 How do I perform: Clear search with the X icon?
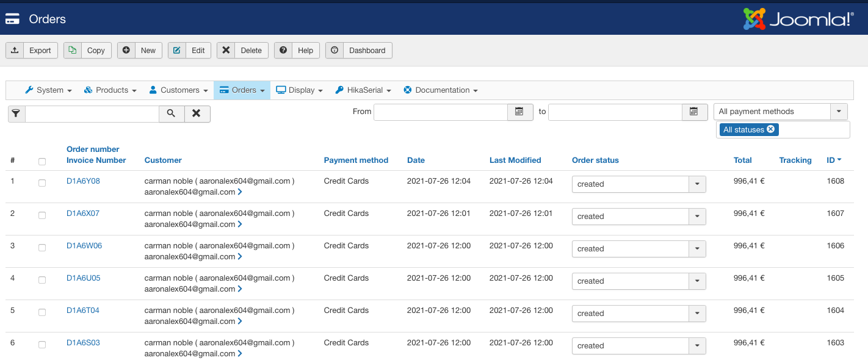197,113
